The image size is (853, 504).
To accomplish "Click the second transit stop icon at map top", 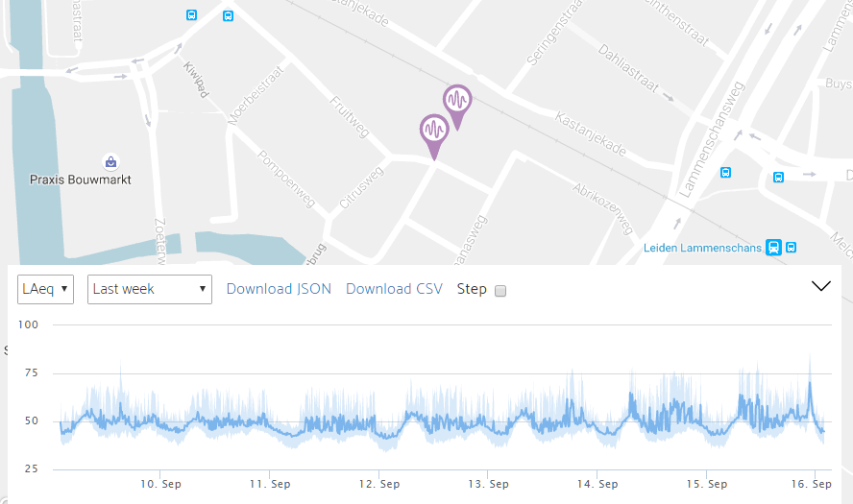I will tap(228, 15).
